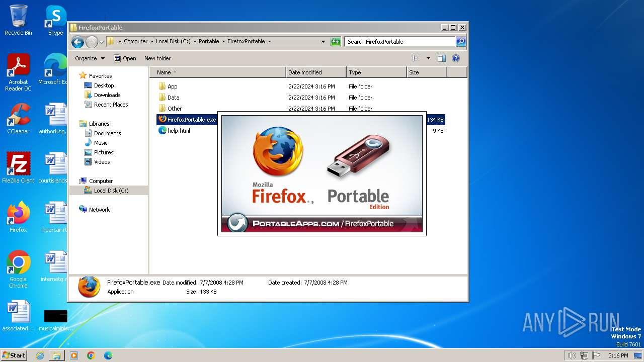Sort files by Name column
Image resolution: width=644 pixels, height=362 pixels.
click(x=217, y=72)
